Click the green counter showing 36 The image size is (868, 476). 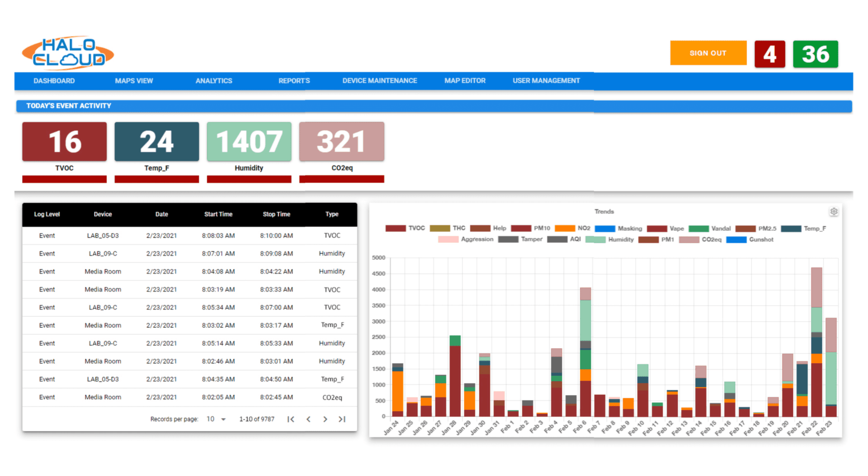tap(815, 54)
